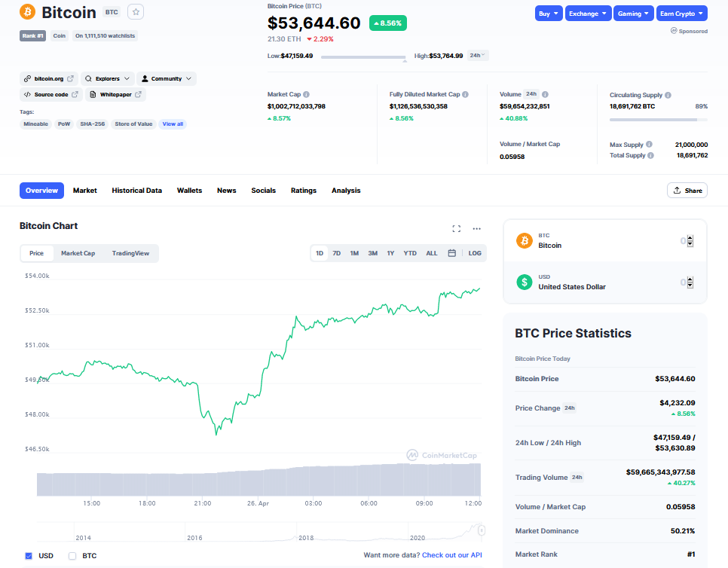
Task: Open info icon beside Volume 24h
Action: pos(545,94)
